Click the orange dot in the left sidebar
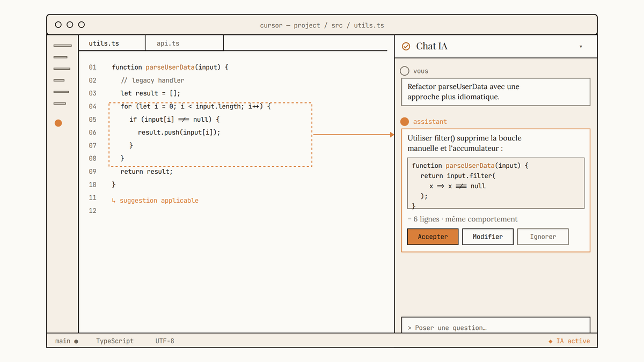Image resolution: width=644 pixels, height=362 pixels. point(58,123)
